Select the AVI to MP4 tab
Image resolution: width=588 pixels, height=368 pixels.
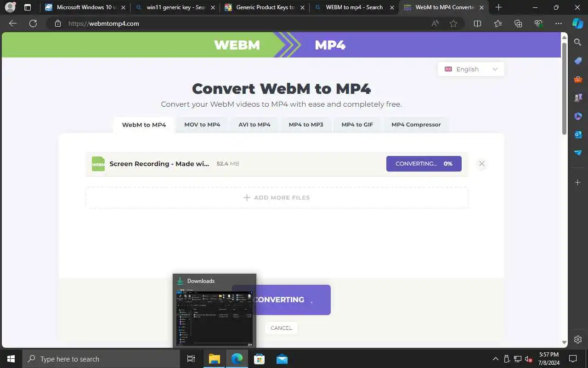point(254,125)
